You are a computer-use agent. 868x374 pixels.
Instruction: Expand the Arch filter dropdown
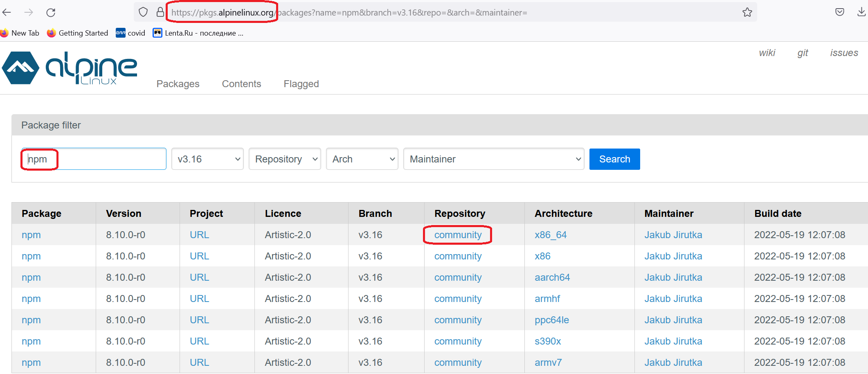(362, 159)
